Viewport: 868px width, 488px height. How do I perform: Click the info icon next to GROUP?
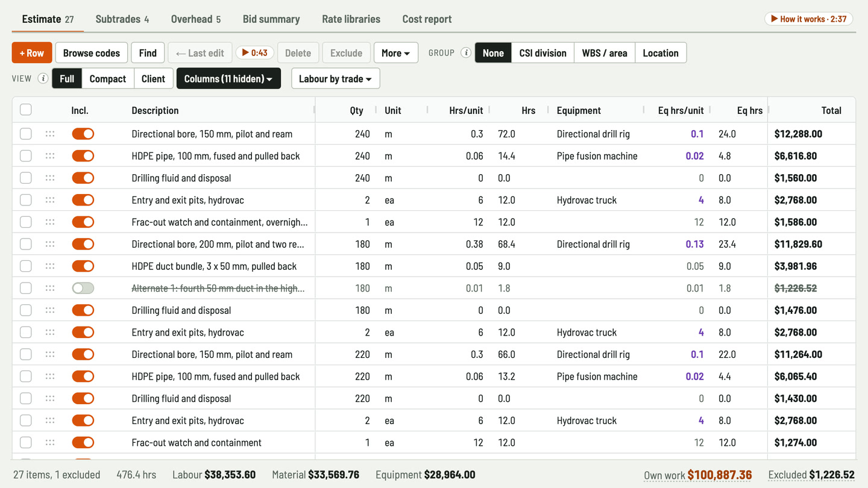click(x=466, y=53)
